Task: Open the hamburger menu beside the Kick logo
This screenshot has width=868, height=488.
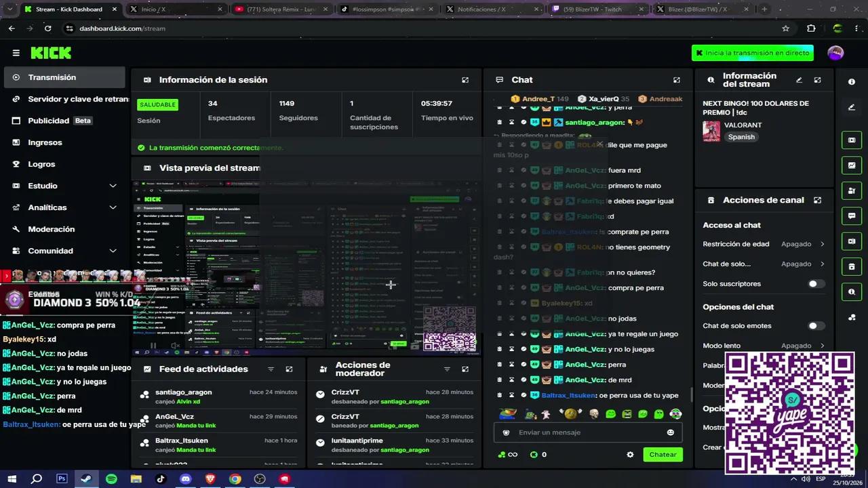Action: pyautogui.click(x=16, y=53)
